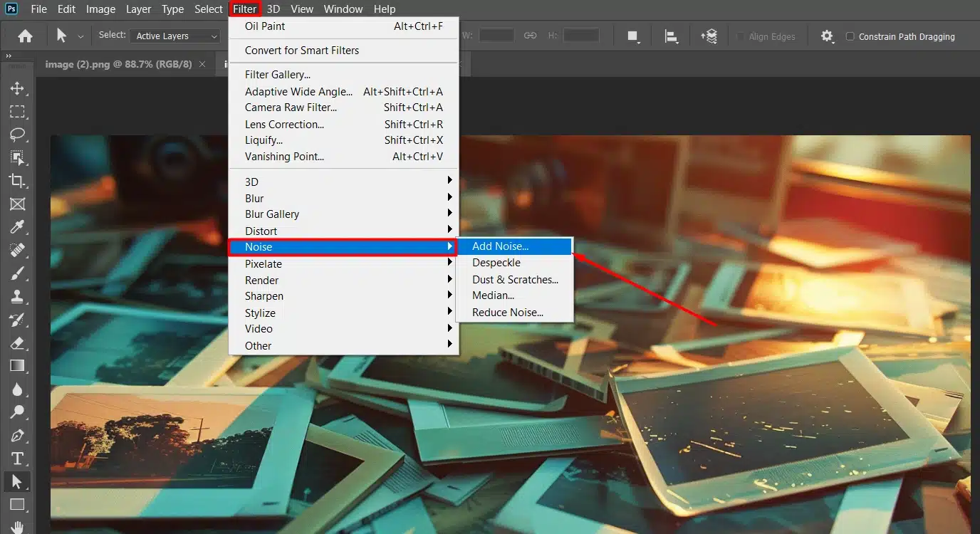Open the gear path options menu
980x534 pixels.
click(827, 36)
